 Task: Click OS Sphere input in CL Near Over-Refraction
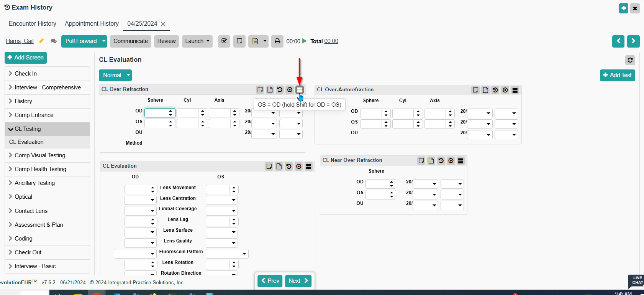point(376,194)
